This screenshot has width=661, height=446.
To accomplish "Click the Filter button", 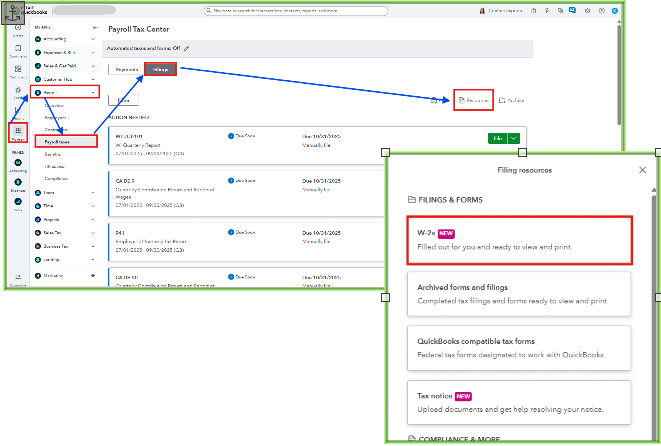I will 123,100.
